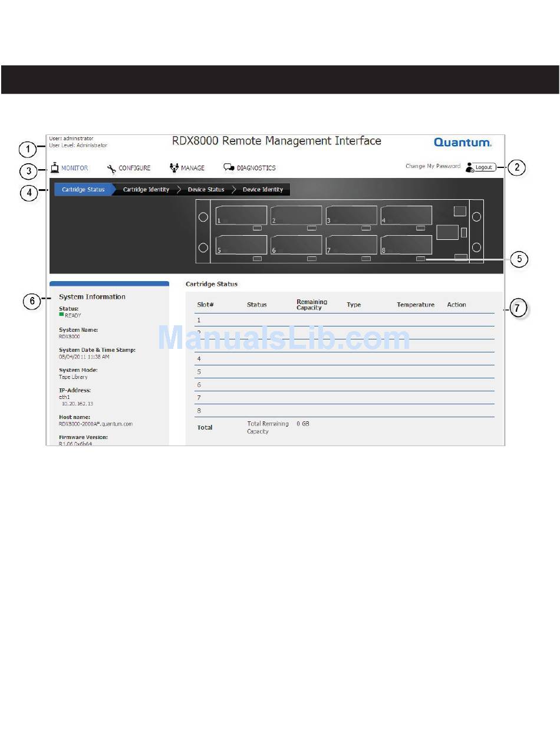Image resolution: width=560 pixels, height=739 pixels.
Task: Select slot 8 row in table
Action: point(345,411)
